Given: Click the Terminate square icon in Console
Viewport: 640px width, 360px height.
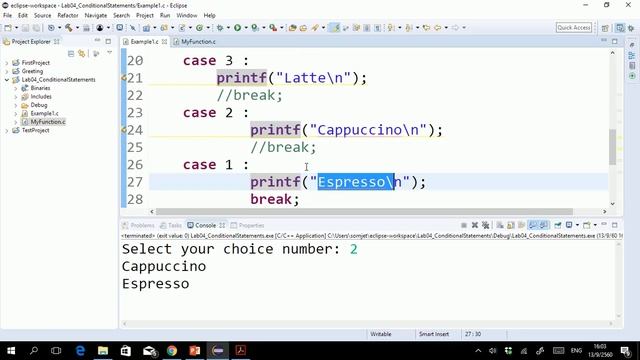Looking at the screenshot, I should tap(464, 225).
